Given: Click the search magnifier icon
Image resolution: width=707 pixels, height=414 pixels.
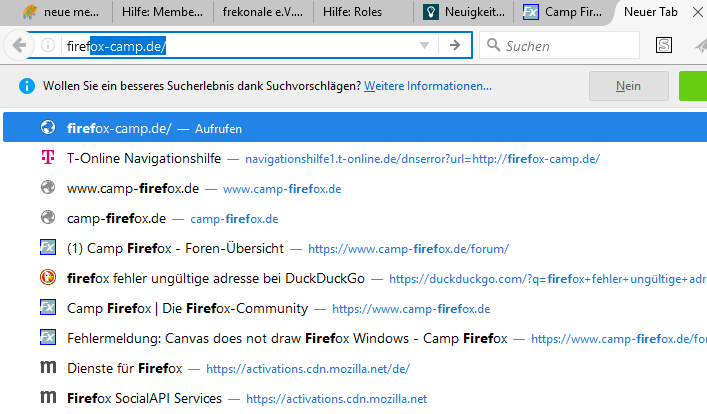Looking at the screenshot, I should 493,45.
